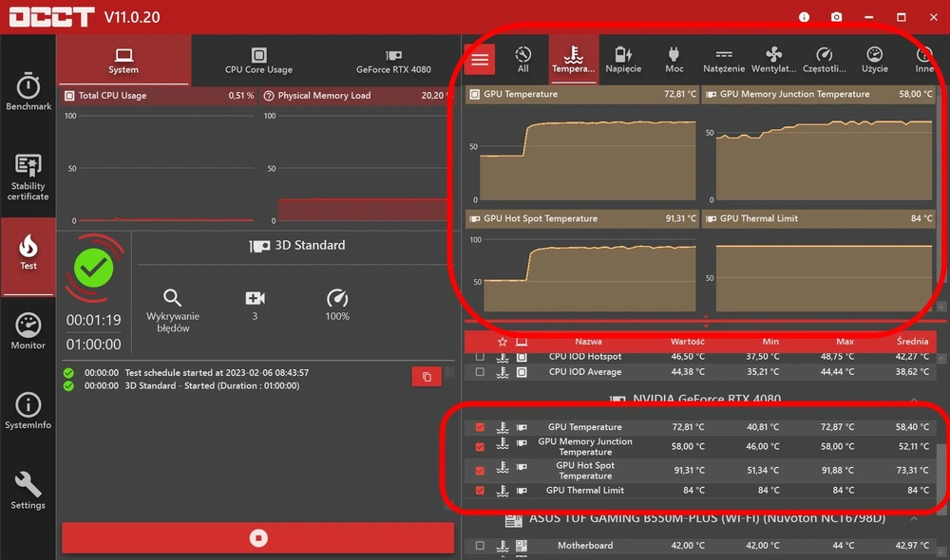This screenshot has width=950, height=560.
Task: Click the favorites star column header
Action: point(503,342)
